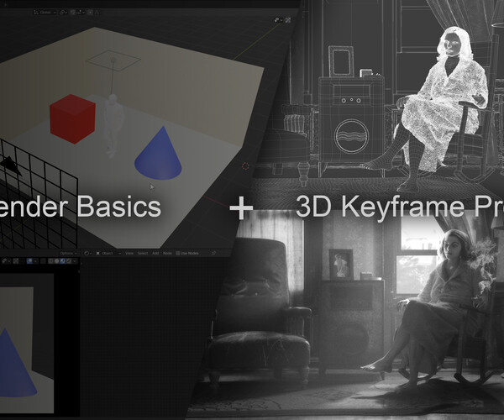This screenshot has height=420, width=504.
Task: Open the Add menu in node editor
Action: (x=155, y=253)
